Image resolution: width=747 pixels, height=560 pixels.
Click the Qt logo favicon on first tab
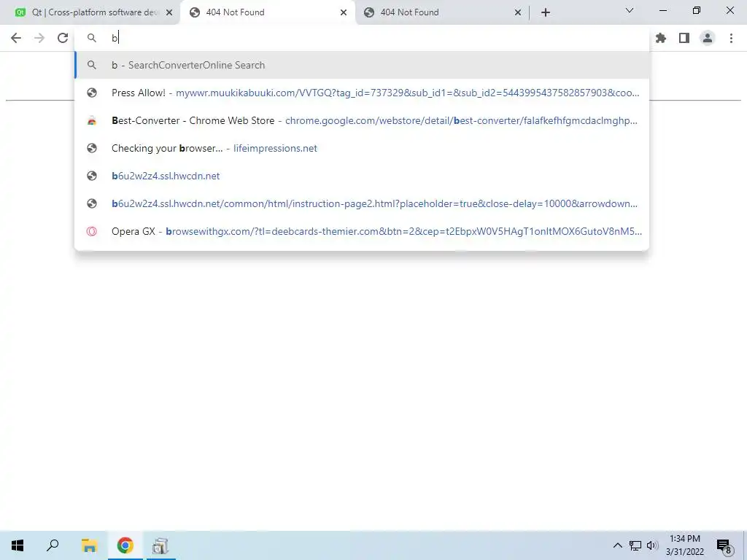20,12
